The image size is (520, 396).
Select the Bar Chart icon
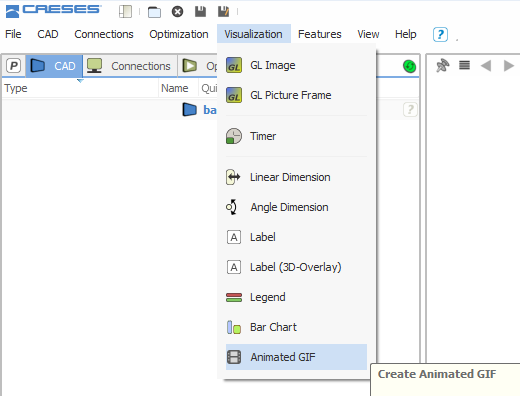234,327
